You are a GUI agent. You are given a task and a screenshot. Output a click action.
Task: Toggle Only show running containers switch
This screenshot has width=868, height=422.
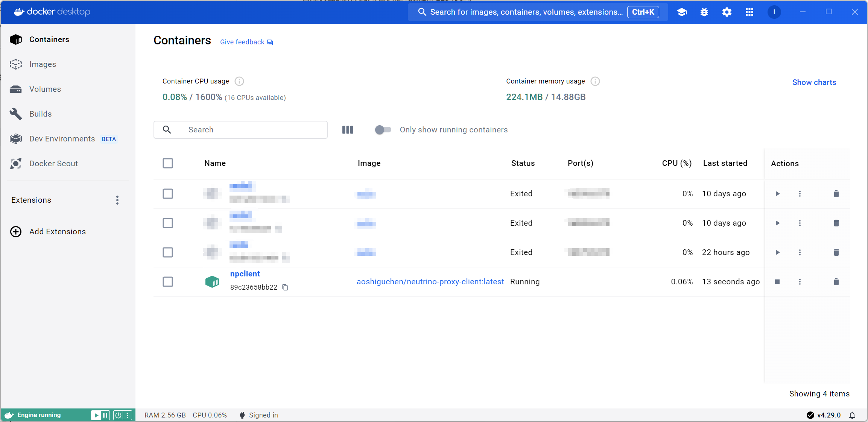(383, 130)
